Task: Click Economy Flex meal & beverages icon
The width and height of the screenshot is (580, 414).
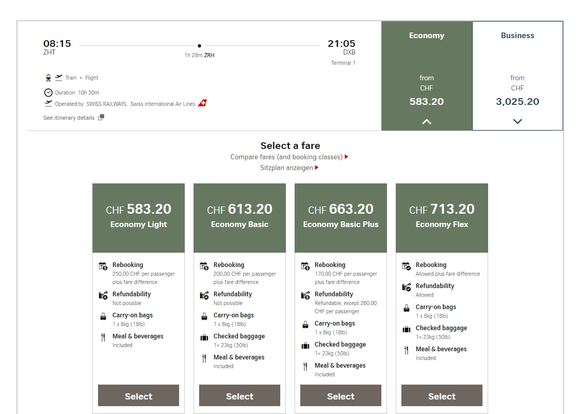Action: pyautogui.click(x=406, y=350)
